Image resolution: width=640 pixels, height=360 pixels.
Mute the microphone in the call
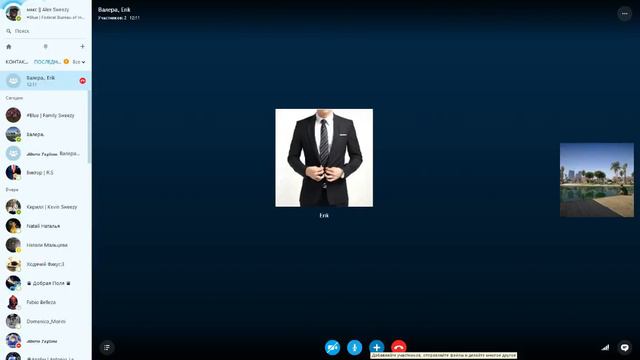[x=354, y=348]
